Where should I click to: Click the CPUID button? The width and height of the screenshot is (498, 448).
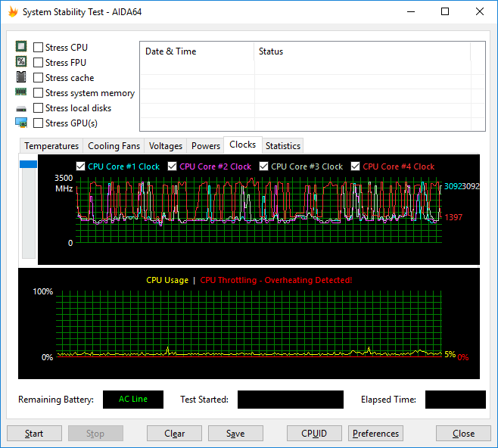click(314, 434)
